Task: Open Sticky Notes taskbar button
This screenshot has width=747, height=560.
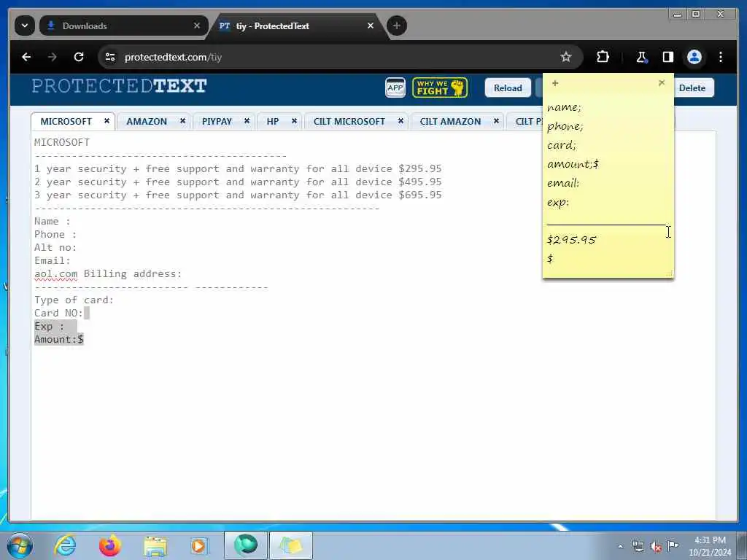Action: (x=291, y=545)
